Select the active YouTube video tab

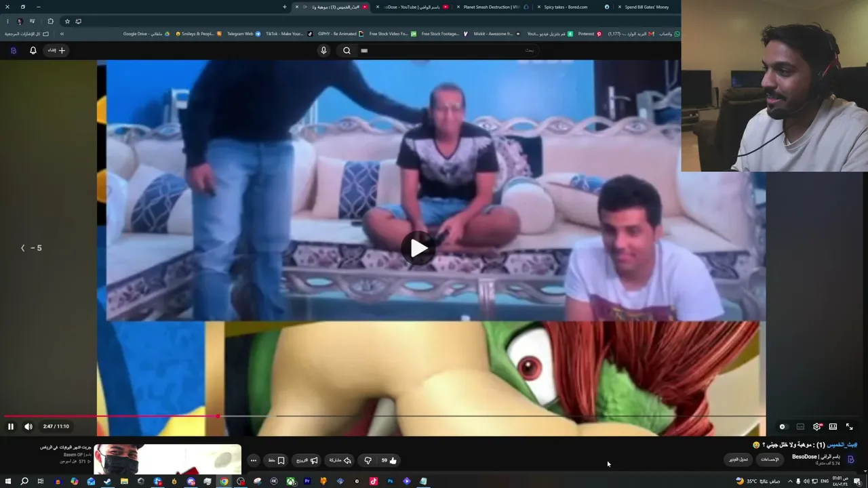point(331,7)
